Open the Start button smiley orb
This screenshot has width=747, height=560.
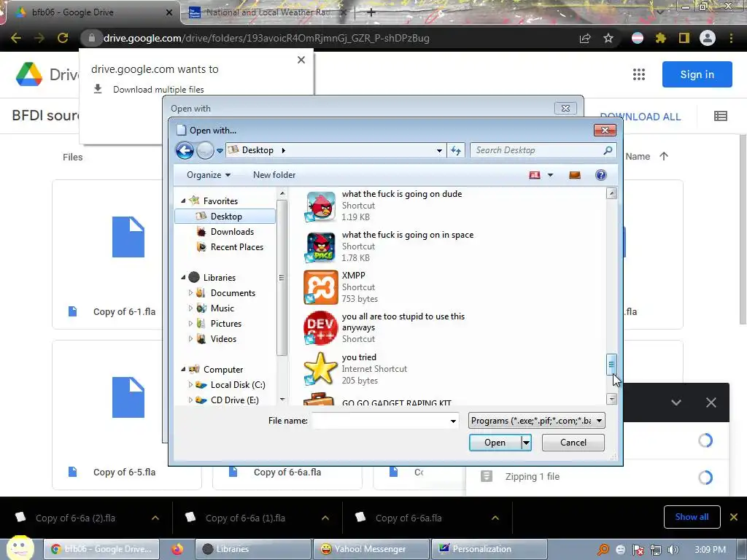pyautogui.click(x=20, y=548)
